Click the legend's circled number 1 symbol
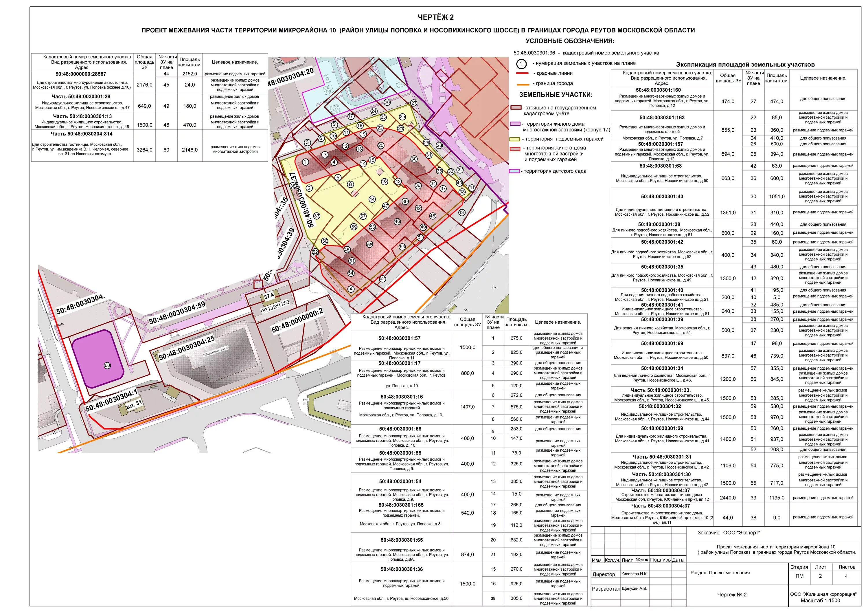Viewport: 868px width, 614px height. 521,64
